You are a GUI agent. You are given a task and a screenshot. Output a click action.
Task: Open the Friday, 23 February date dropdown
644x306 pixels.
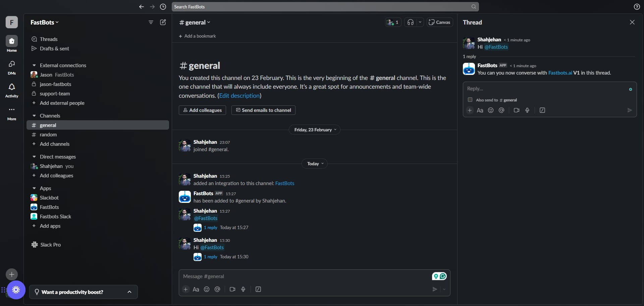point(315,130)
